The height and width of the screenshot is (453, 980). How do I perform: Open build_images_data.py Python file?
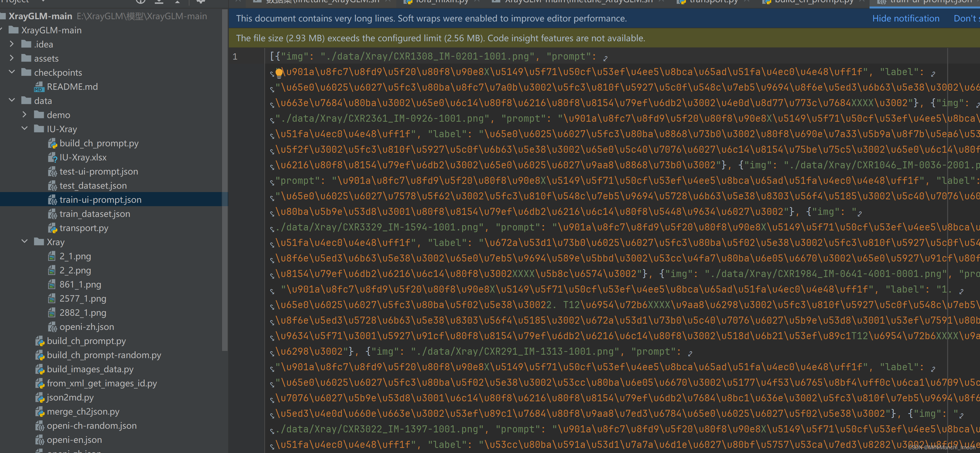pyautogui.click(x=90, y=369)
